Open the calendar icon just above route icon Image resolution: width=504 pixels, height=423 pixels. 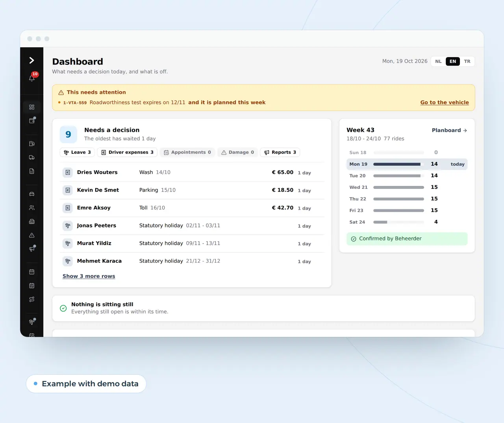[32, 286]
